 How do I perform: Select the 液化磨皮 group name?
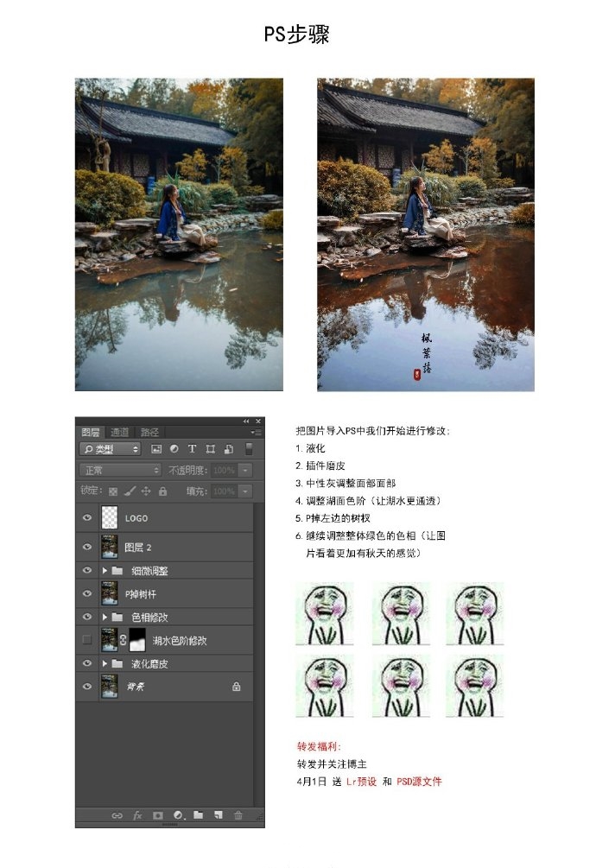(149, 663)
